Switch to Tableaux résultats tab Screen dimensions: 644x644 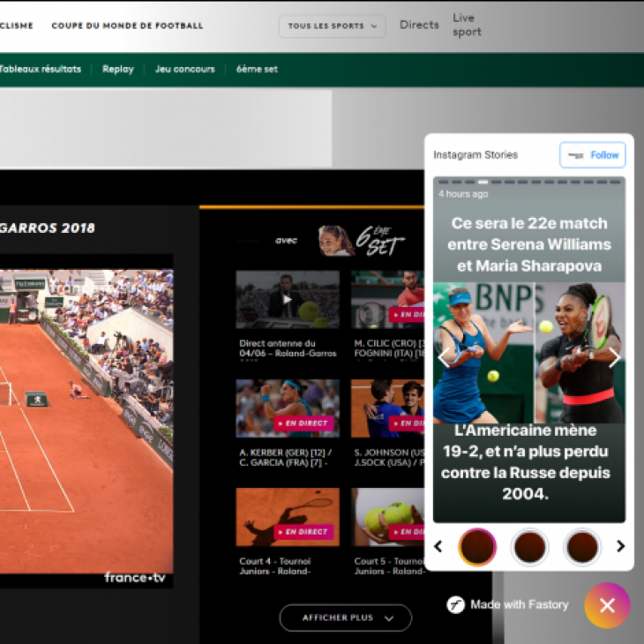point(41,69)
